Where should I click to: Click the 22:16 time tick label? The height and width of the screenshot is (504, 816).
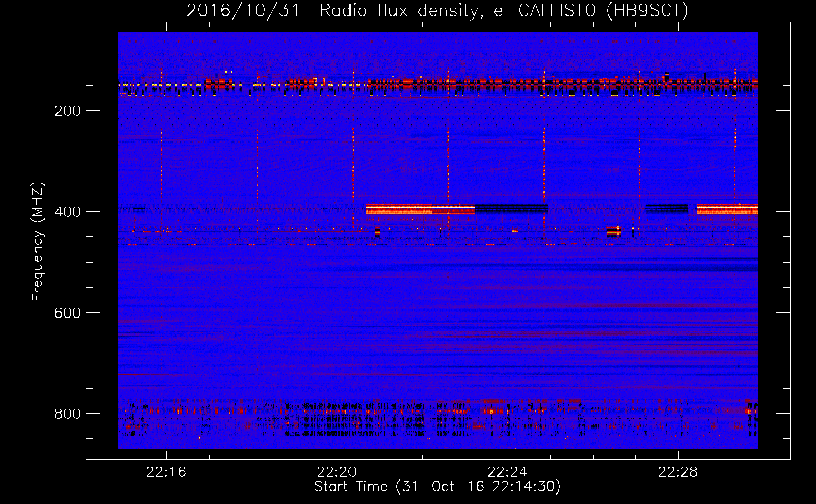166,472
